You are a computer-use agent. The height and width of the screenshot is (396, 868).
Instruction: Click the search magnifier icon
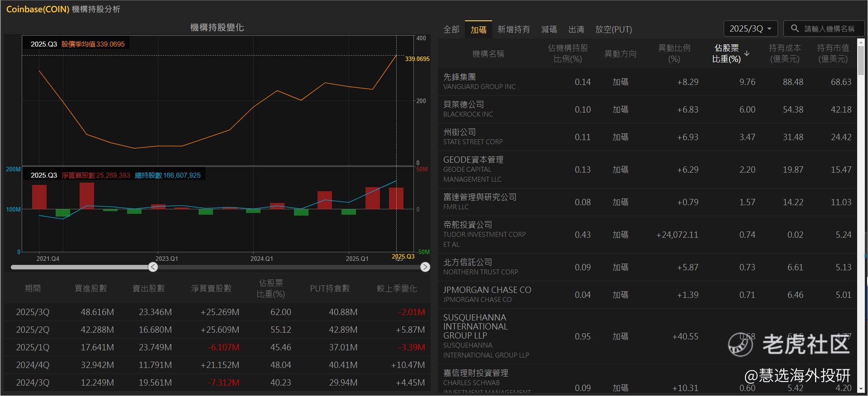coord(795,28)
